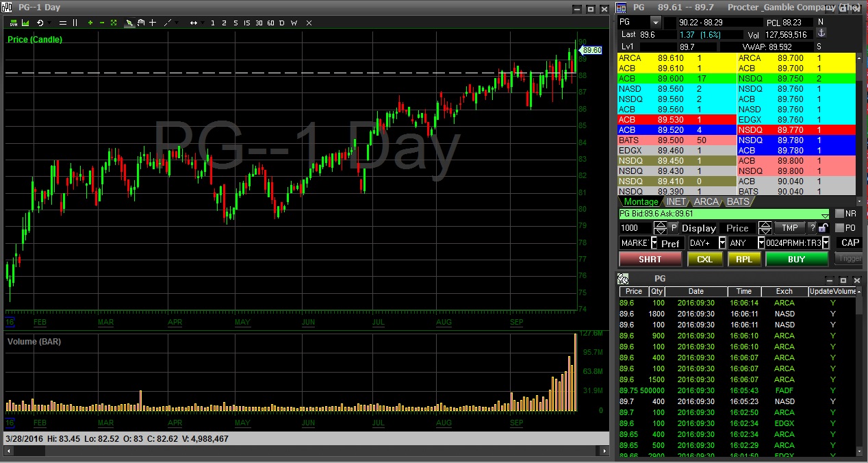Switch chart to 60-minute interval
This screenshot has height=463, width=868.
[x=270, y=23]
